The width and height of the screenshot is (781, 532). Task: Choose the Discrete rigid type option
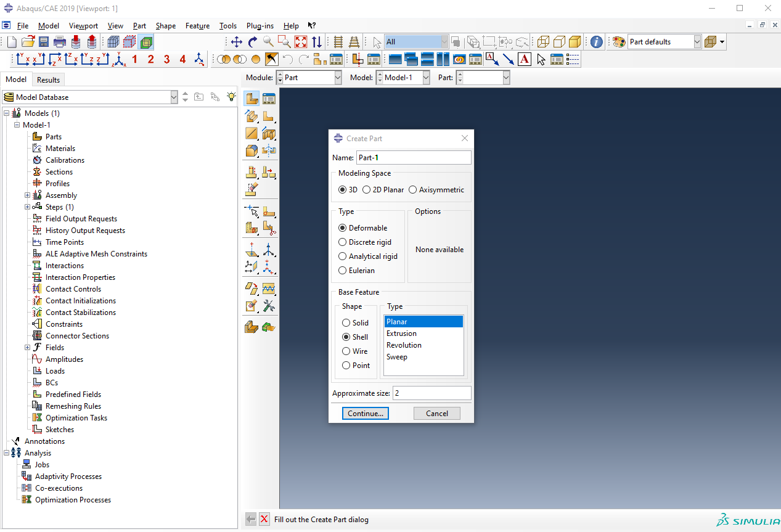(x=343, y=242)
